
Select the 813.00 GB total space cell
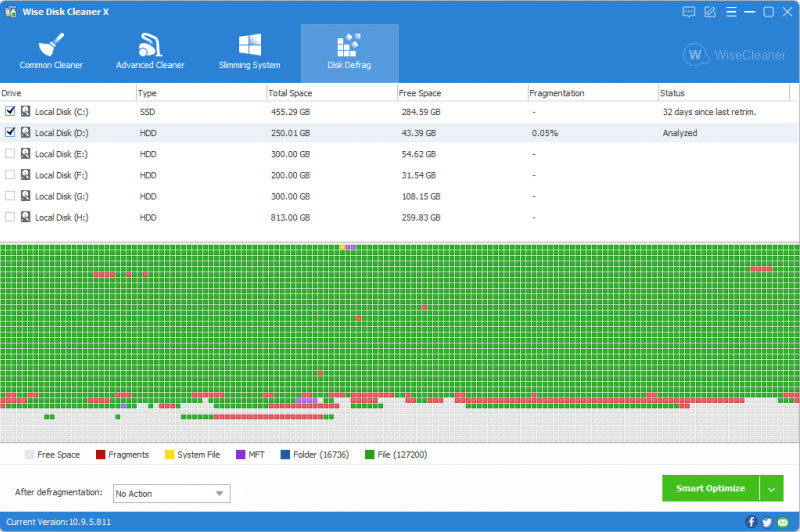290,217
